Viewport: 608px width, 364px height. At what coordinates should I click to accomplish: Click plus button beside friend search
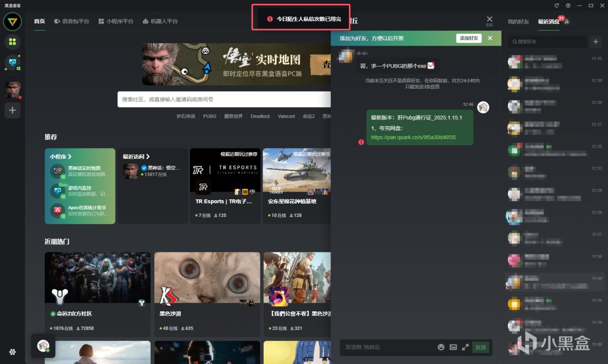pyautogui.click(x=596, y=42)
